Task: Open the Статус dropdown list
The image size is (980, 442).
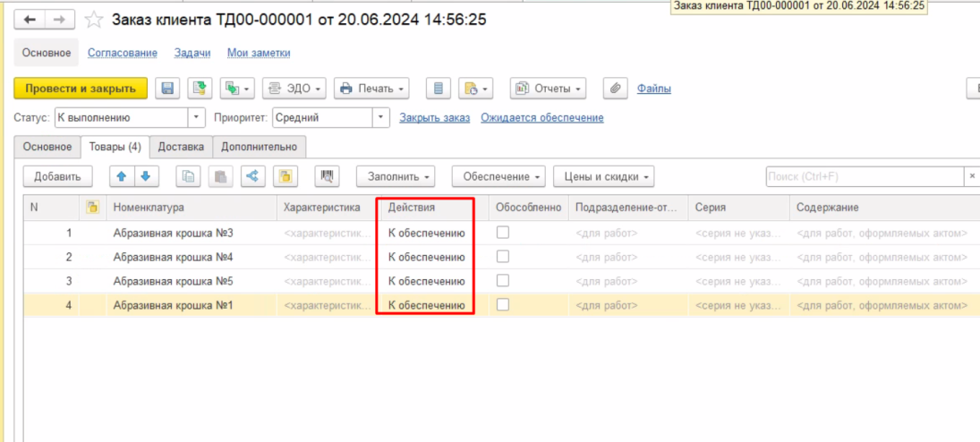Action: tap(197, 117)
